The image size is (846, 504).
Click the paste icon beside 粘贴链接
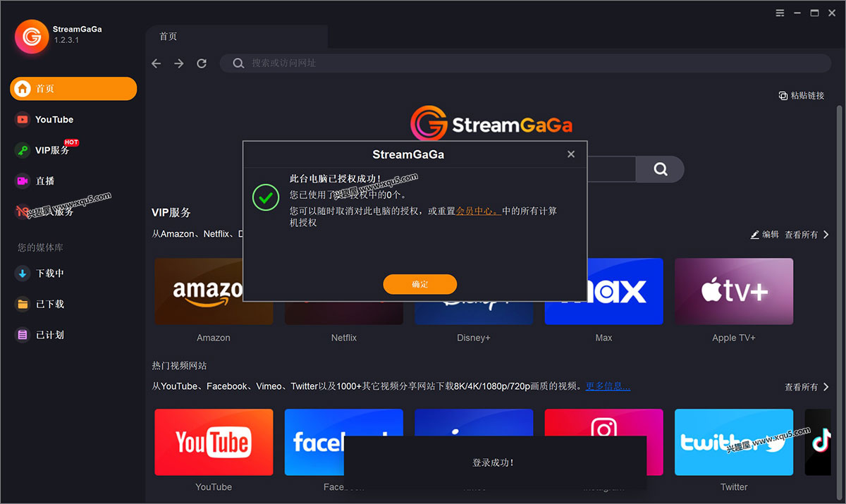tap(783, 96)
